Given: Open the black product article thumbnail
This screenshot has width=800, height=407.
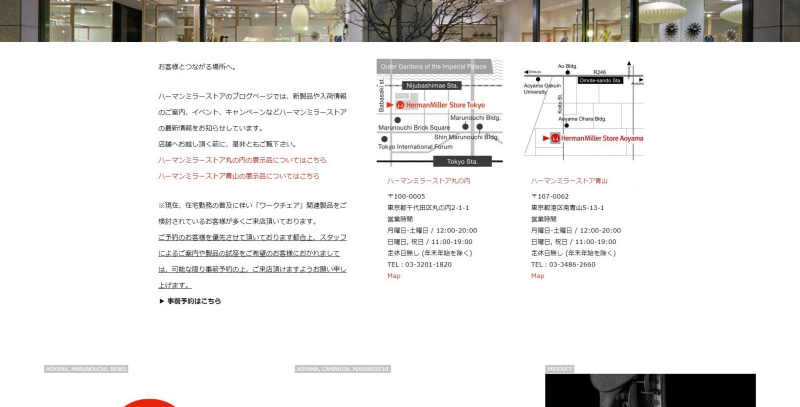Looking at the screenshot, I should click(x=651, y=391).
